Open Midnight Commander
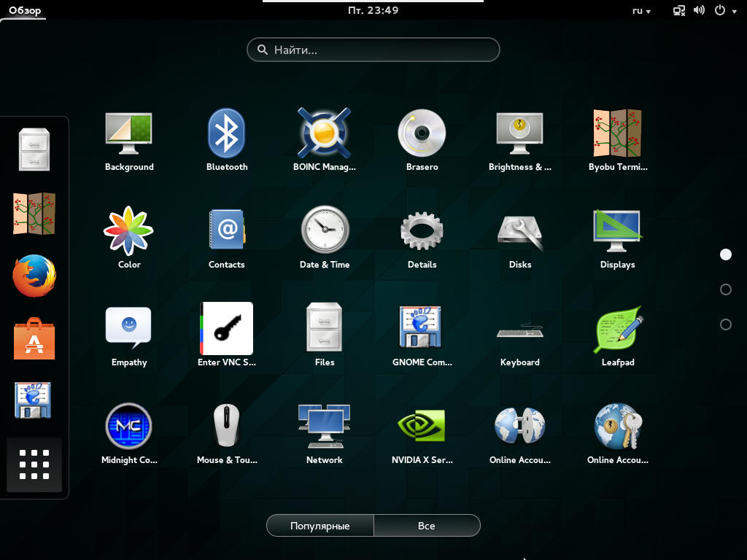The height and width of the screenshot is (560, 747). (x=128, y=432)
